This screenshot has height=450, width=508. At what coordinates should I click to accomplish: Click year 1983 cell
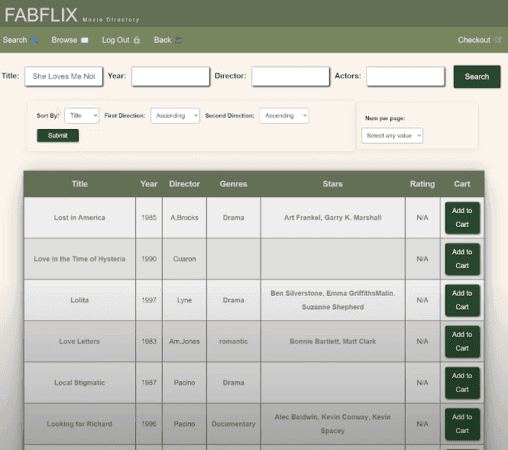(149, 342)
